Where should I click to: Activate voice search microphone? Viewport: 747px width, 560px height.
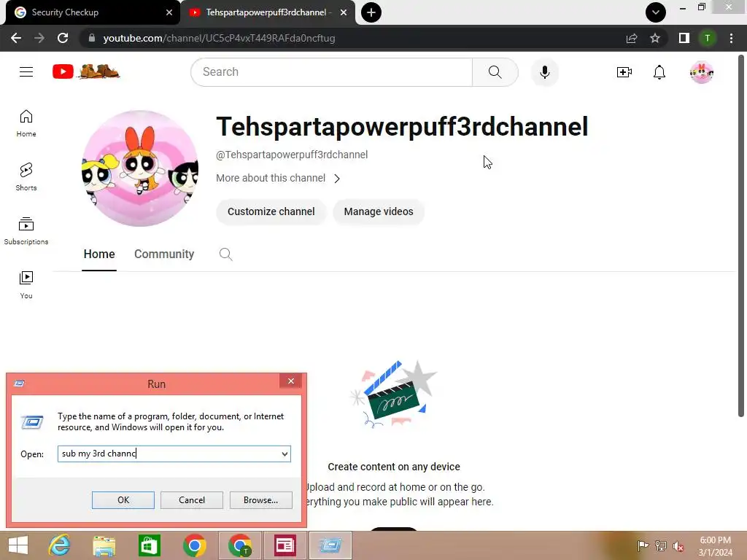(x=544, y=72)
